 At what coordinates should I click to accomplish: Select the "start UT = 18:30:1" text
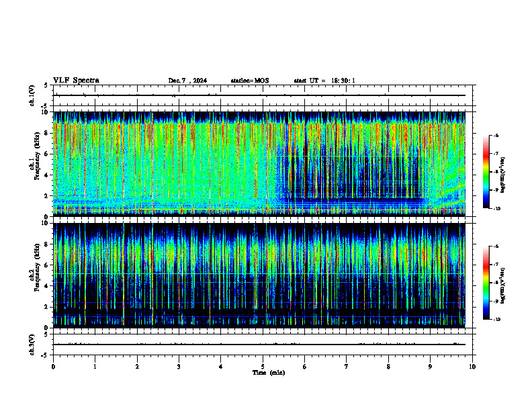pos(324,81)
